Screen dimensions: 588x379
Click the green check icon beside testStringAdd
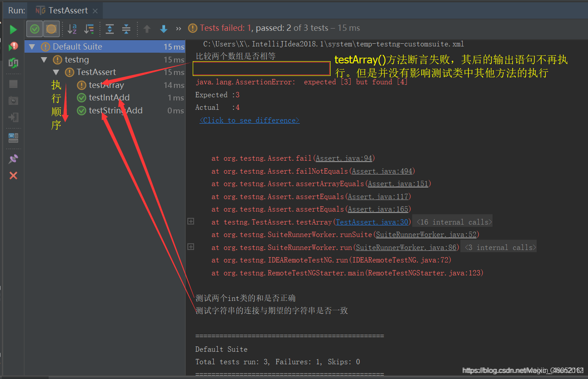pyautogui.click(x=82, y=110)
